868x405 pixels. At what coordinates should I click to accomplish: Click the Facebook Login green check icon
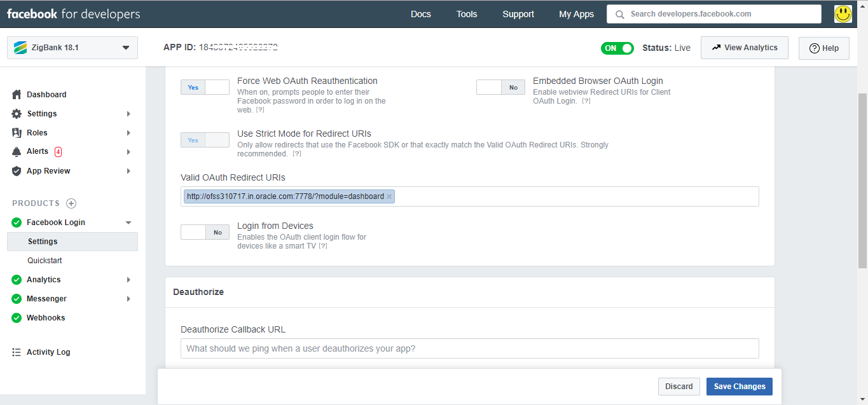click(17, 223)
